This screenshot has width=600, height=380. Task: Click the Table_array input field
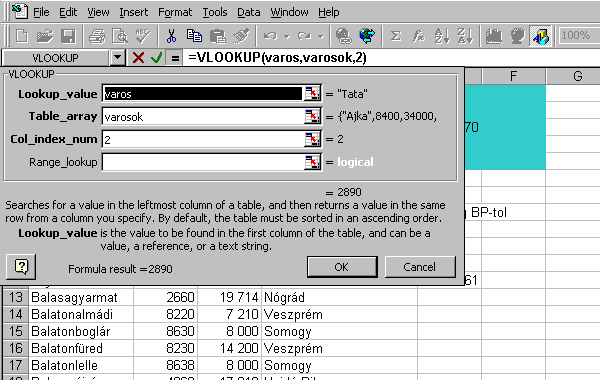coord(203,116)
